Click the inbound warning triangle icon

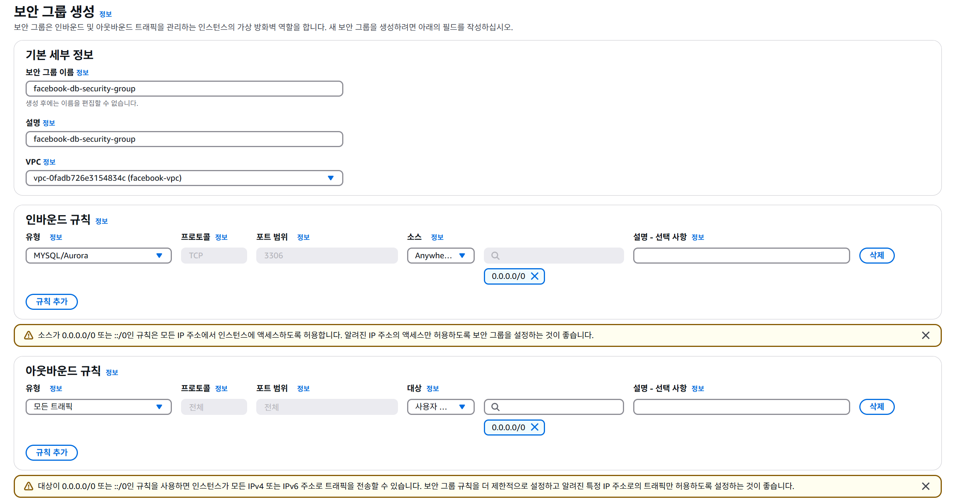(x=29, y=335)
